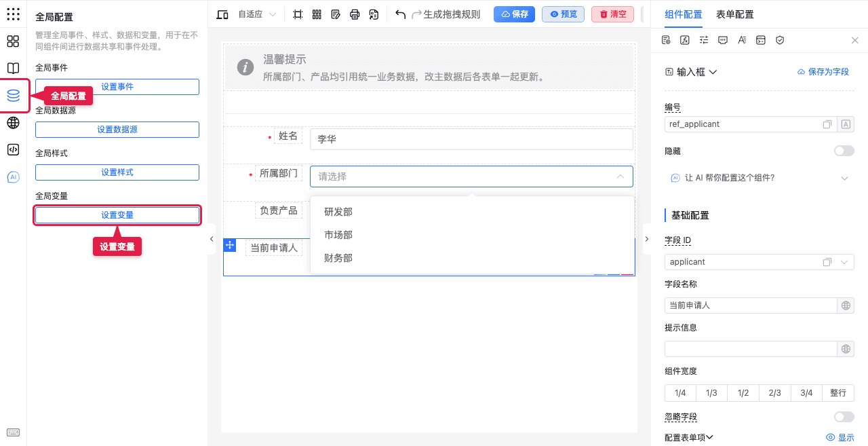Image resolution: width=868 pixels, height=446 pixels.
Task: Switch to the 表单配置 tab
Action: point(734,14)
